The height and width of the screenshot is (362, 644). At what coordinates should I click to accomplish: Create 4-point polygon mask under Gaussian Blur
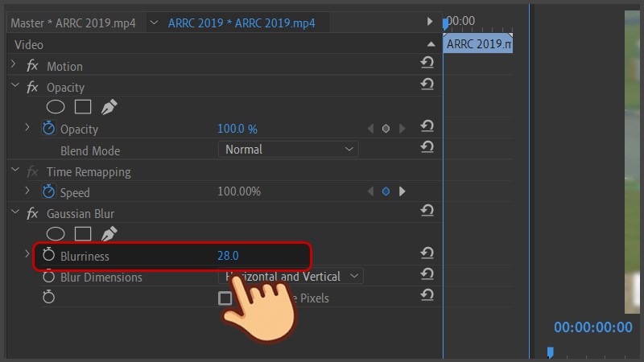[x=83, y=234]
